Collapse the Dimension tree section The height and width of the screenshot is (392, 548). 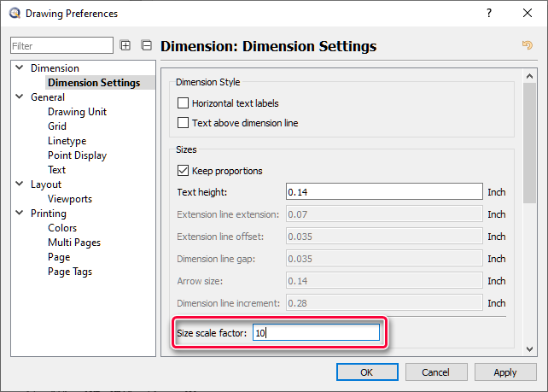19,68
